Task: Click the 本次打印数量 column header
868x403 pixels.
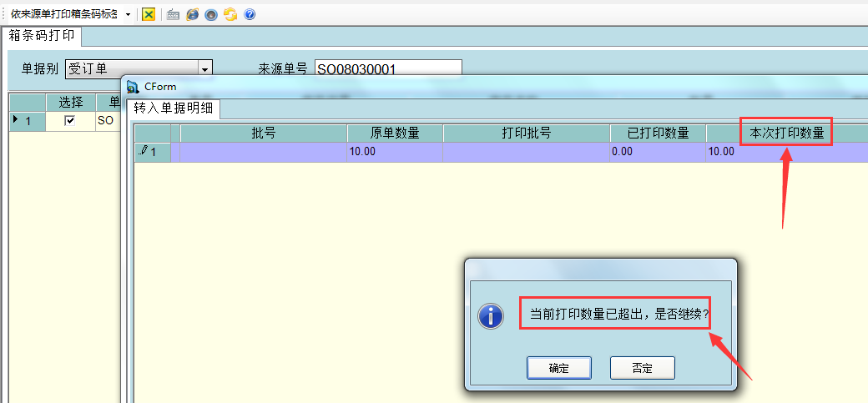Action: pyautogui.click(x=786, y=133)
